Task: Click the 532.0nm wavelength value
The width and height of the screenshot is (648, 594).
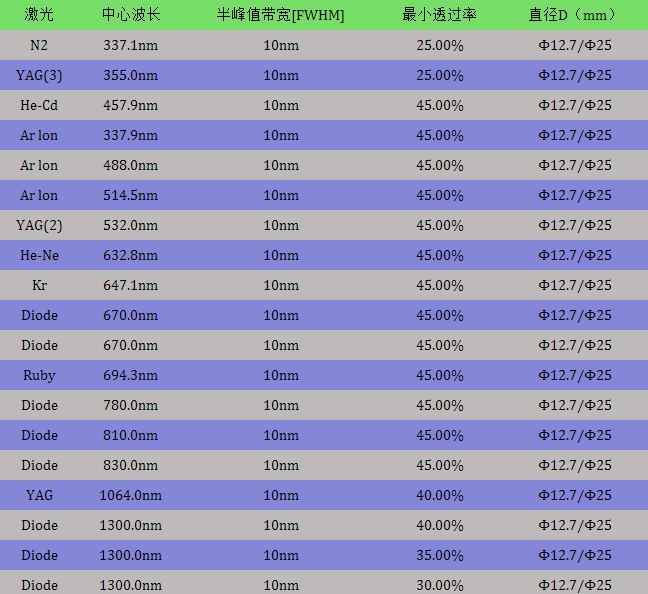Action: [131, 225]
